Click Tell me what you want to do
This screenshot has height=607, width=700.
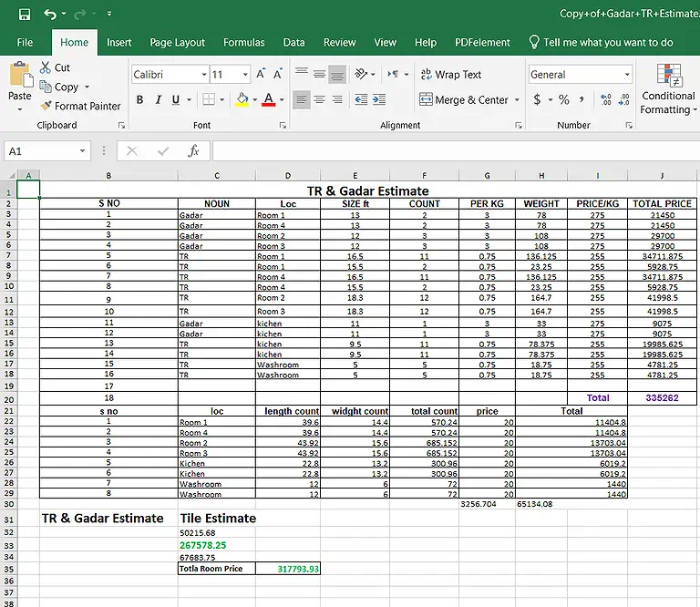pos(601,43)
